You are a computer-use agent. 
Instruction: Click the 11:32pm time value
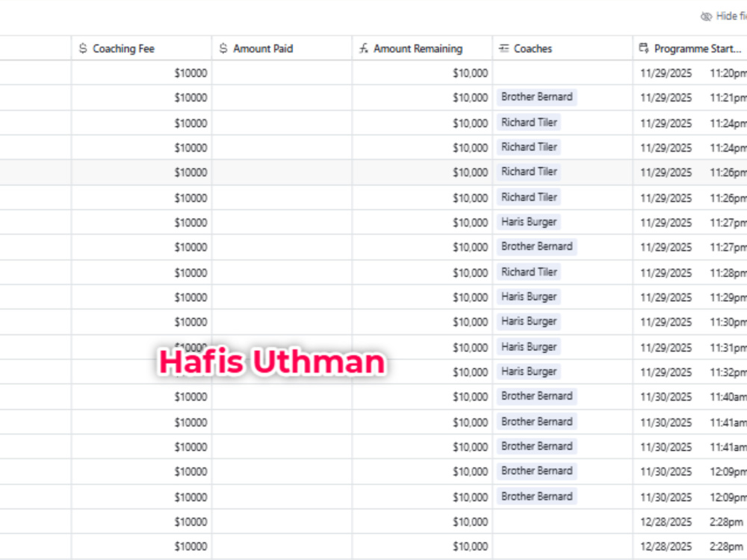coord(728,372)
